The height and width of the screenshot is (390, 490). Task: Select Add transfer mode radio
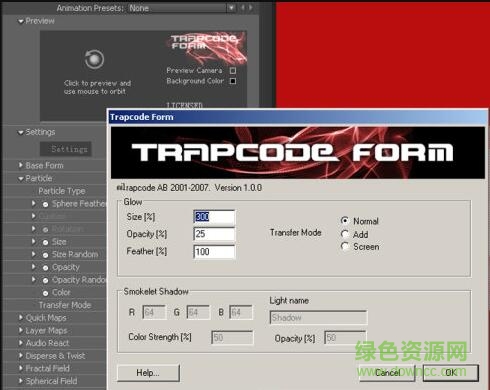[345, 234]
